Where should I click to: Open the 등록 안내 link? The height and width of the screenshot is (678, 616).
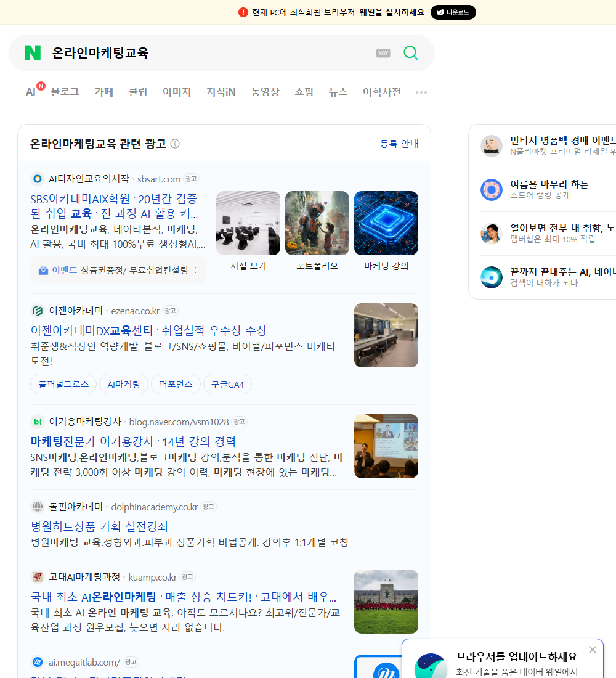click(x=399, y=144)
